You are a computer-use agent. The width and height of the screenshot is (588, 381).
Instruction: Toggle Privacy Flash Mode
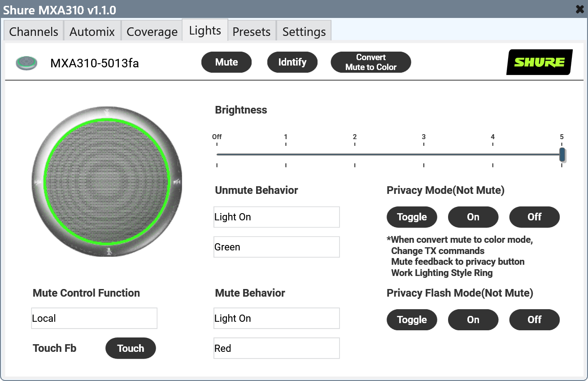[412, 320]
